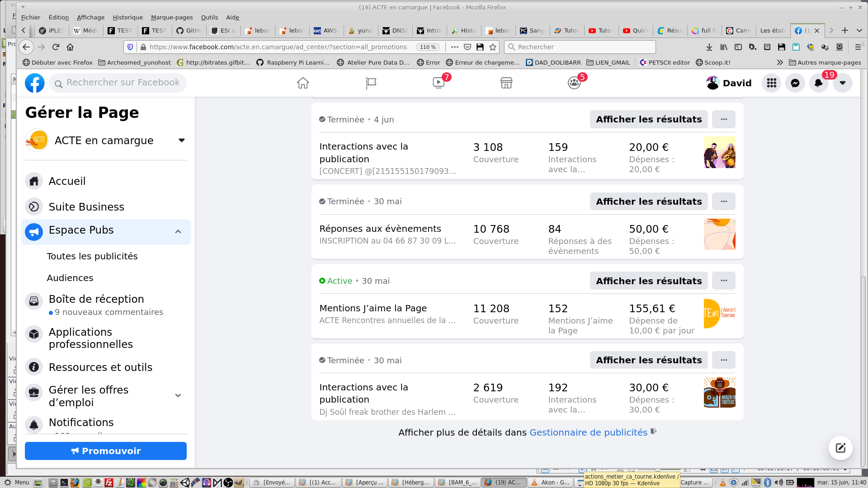Open Messenger icon in top bar
The width and height of the screenshot is (868, 488).
(x=795, y=83)
